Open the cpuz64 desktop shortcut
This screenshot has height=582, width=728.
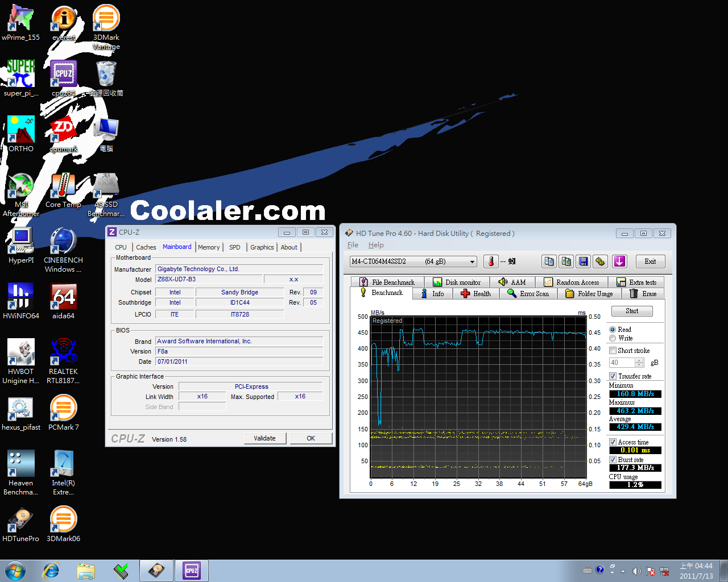pyautogui.click(x=64, y=79)
